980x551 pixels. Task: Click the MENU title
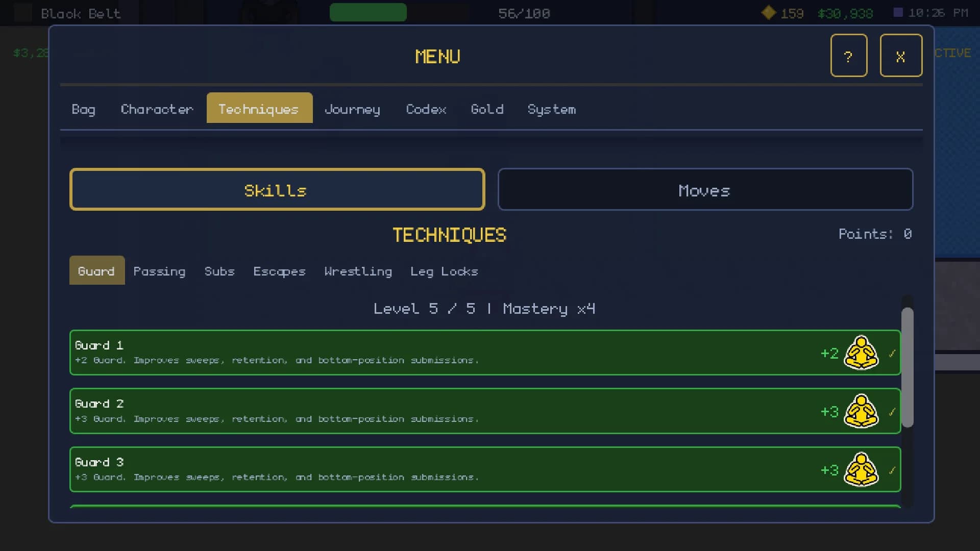[x=438, y=56]
